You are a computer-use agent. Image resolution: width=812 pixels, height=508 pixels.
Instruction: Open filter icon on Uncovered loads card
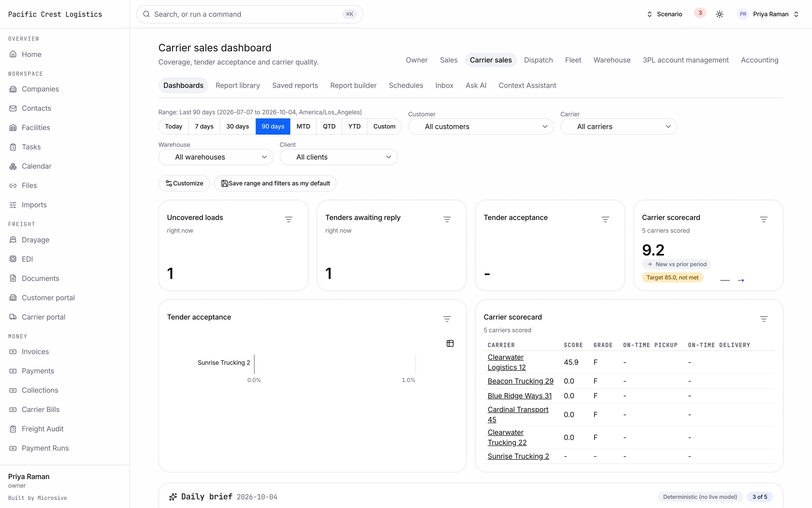[289, 219]
